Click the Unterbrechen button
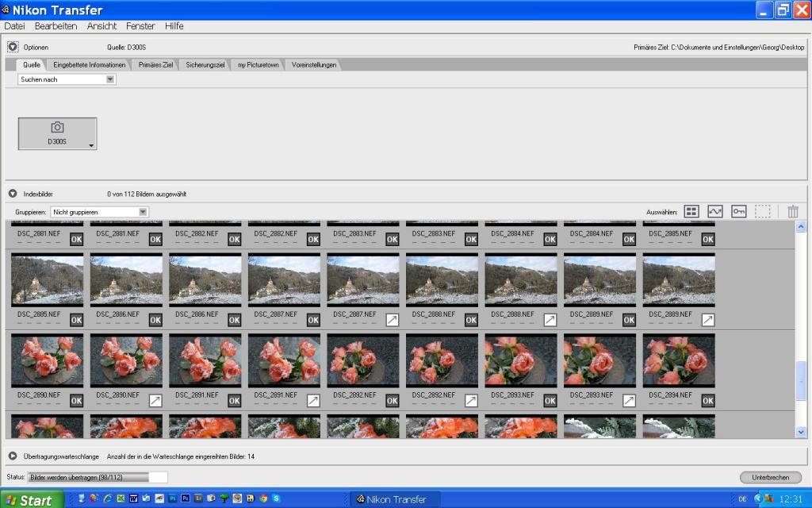Viewport: 812px width, 508px height. [771, 477]
